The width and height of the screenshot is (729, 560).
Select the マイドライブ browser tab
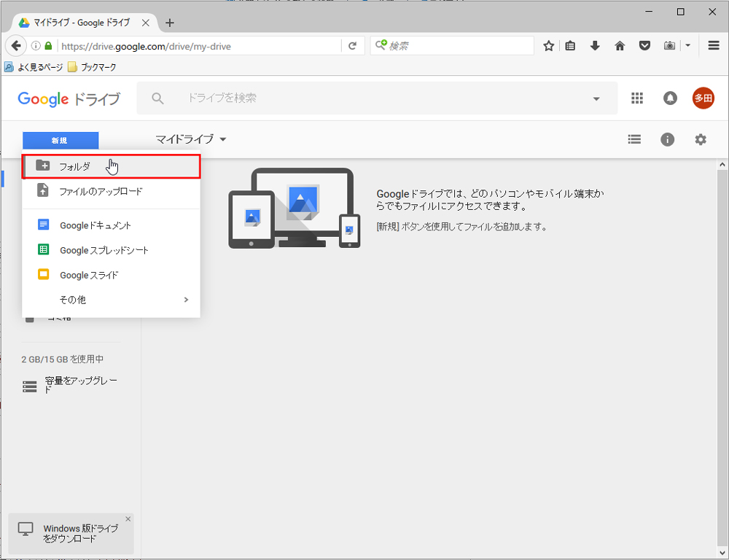(x=85, y=23)
